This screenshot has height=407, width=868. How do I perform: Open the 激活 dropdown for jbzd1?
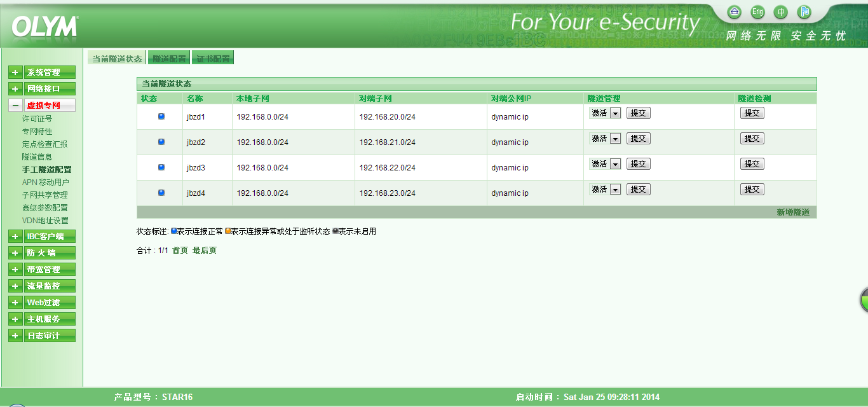click(615, 113)
